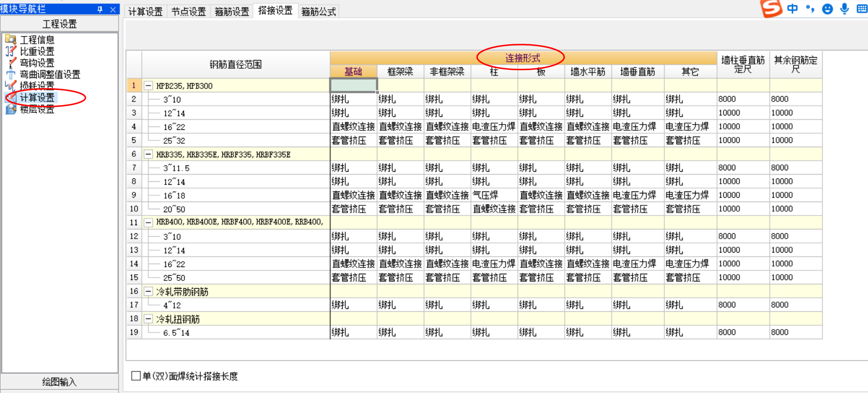Click the 框架梁 column header
Viewport: 868px width, 393px height.
pos(400,72)
